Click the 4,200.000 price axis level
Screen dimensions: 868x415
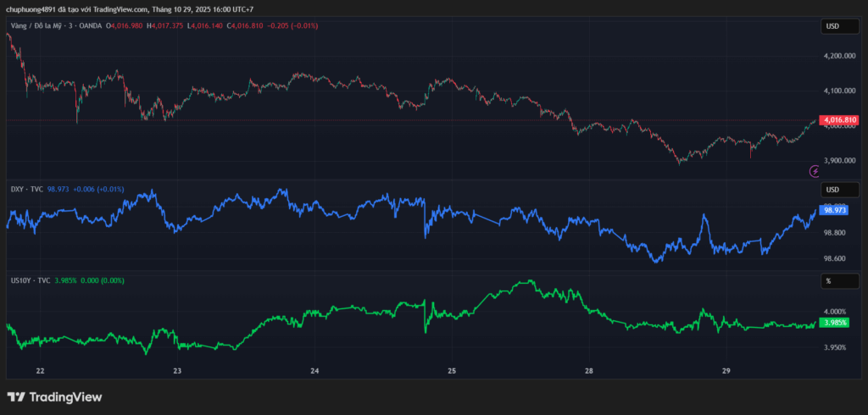point(840,56)
